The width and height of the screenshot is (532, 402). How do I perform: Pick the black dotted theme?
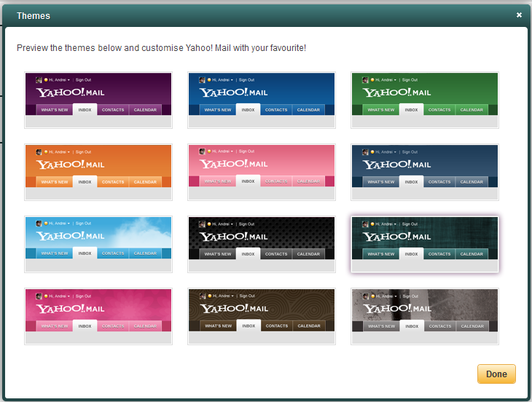(x=262, y=244)
